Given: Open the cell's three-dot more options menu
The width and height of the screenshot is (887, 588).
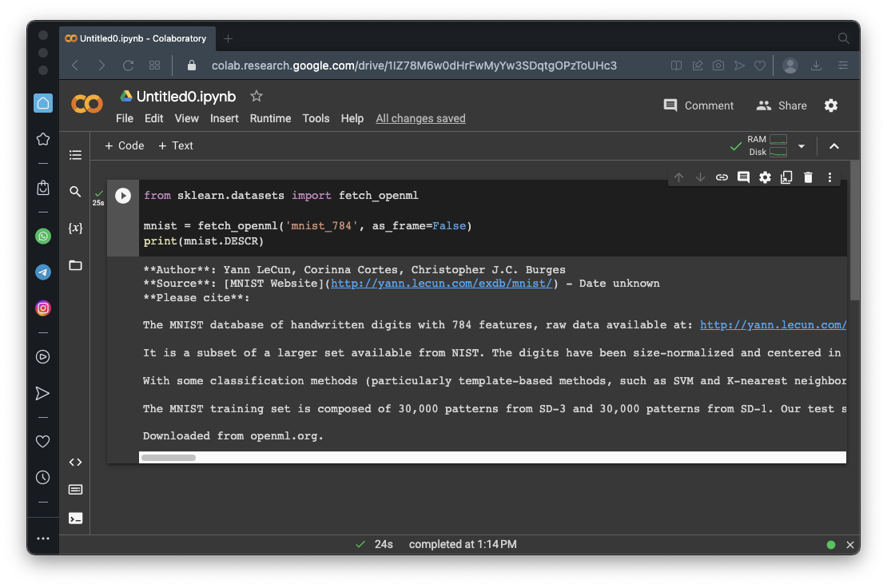Looking at the screenshot, I should pos(829,177).
